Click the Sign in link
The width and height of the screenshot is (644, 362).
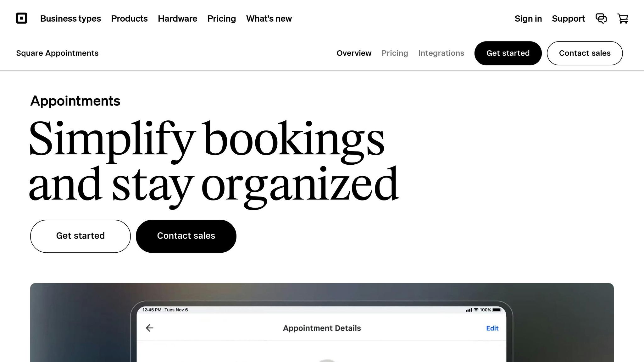click(x=528, y=19)
